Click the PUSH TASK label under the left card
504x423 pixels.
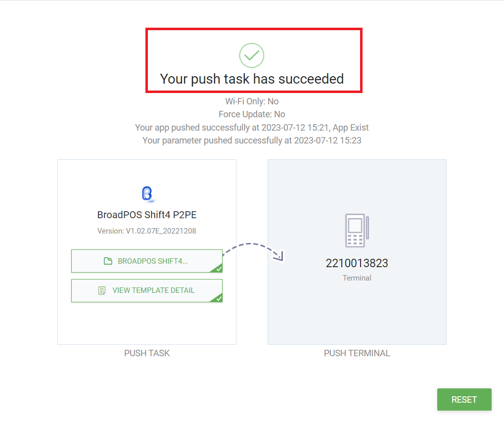(147, 353)
